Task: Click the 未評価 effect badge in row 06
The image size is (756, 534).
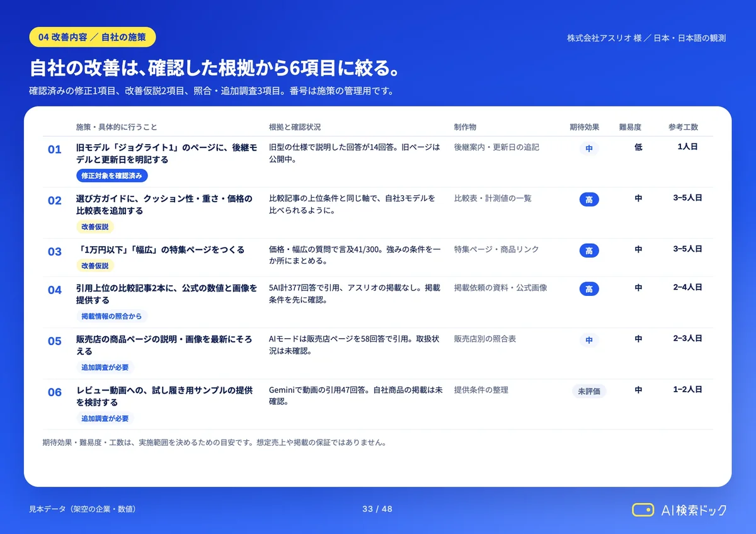Action: [x=589, y=391]
